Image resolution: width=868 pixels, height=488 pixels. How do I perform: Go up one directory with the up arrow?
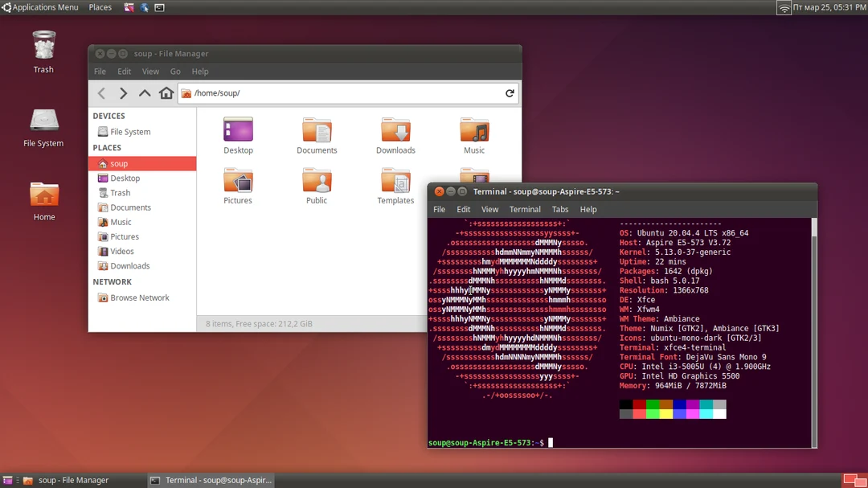coord(145,92)
